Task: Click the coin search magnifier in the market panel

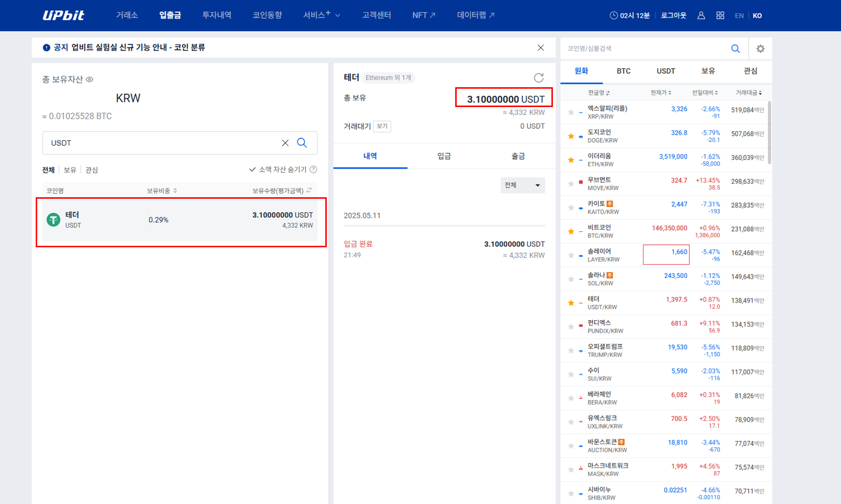Action: 736,49
